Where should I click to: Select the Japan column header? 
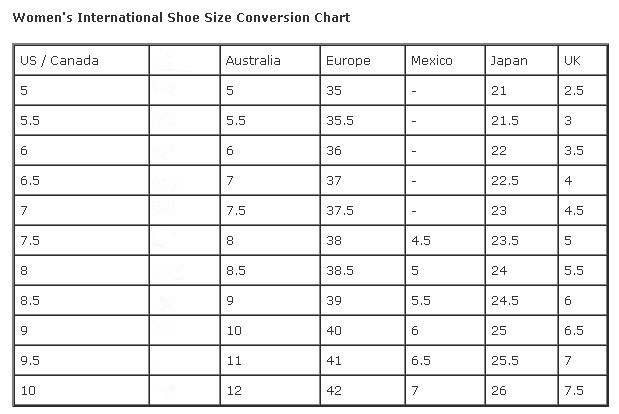pos(509,61)
